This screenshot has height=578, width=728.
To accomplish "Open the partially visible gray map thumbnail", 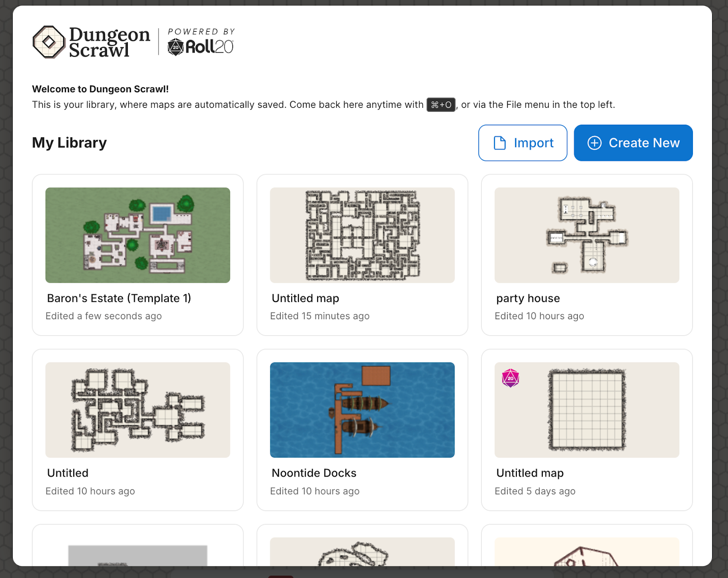I will click(x=137, y=555).
